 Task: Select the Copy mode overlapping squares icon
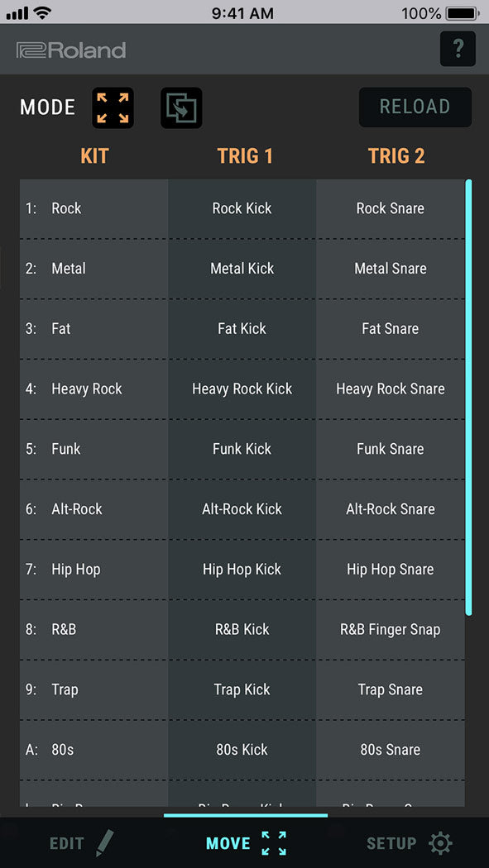tap(181, 107)
